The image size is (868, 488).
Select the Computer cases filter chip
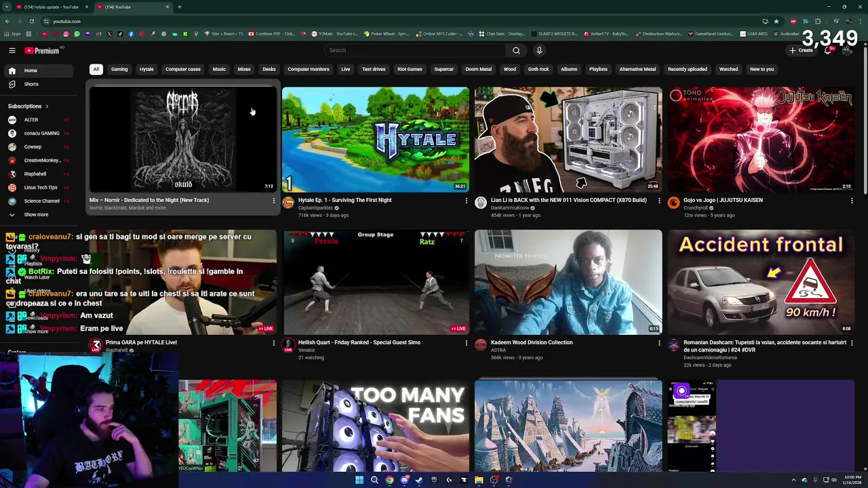(x=183, y=69)
